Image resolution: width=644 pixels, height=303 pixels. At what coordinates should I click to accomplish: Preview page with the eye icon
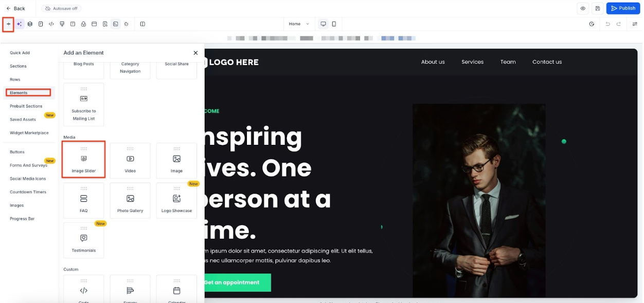click(583, 8)
